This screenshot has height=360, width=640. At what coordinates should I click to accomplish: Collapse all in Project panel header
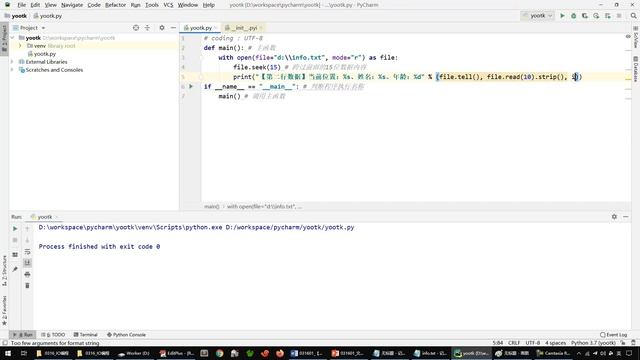click(147, 28)
